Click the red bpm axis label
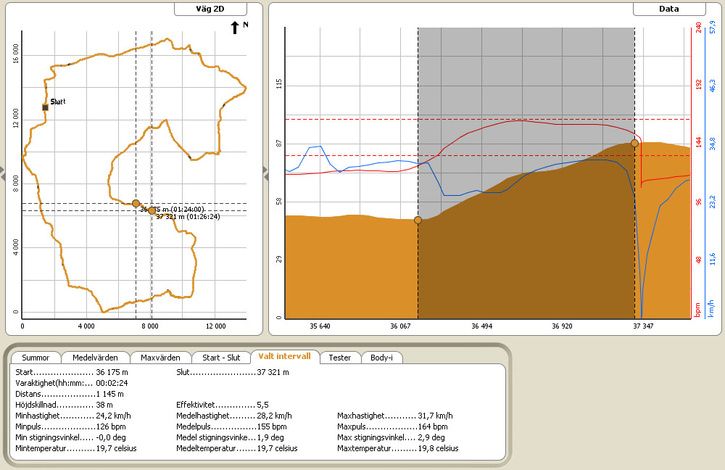 click(x=698, y=310)
